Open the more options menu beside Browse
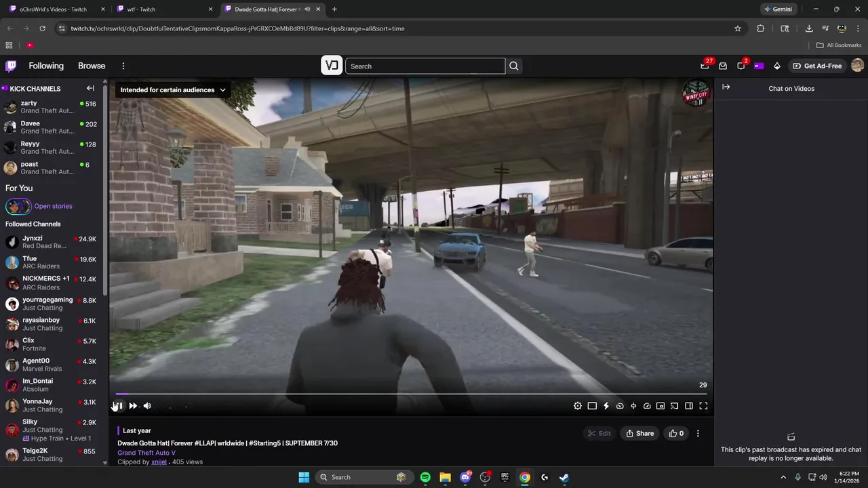The image size is (868, 488). (123, 66)
